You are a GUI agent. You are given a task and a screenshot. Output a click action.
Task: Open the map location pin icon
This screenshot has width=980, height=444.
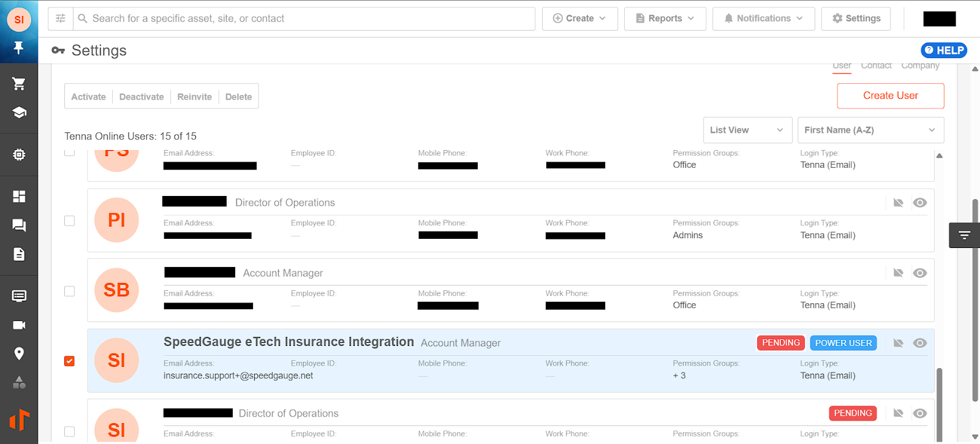pos(19,354)
